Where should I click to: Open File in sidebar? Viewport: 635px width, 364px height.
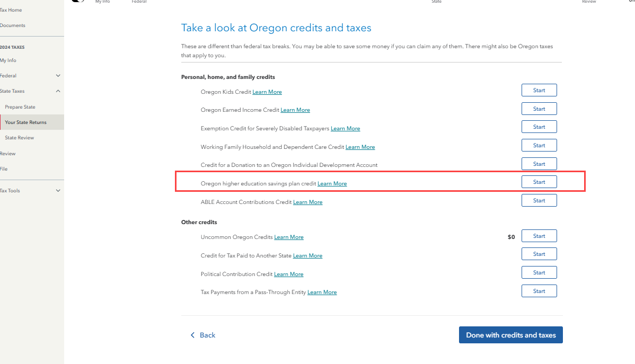coord(4,169)
